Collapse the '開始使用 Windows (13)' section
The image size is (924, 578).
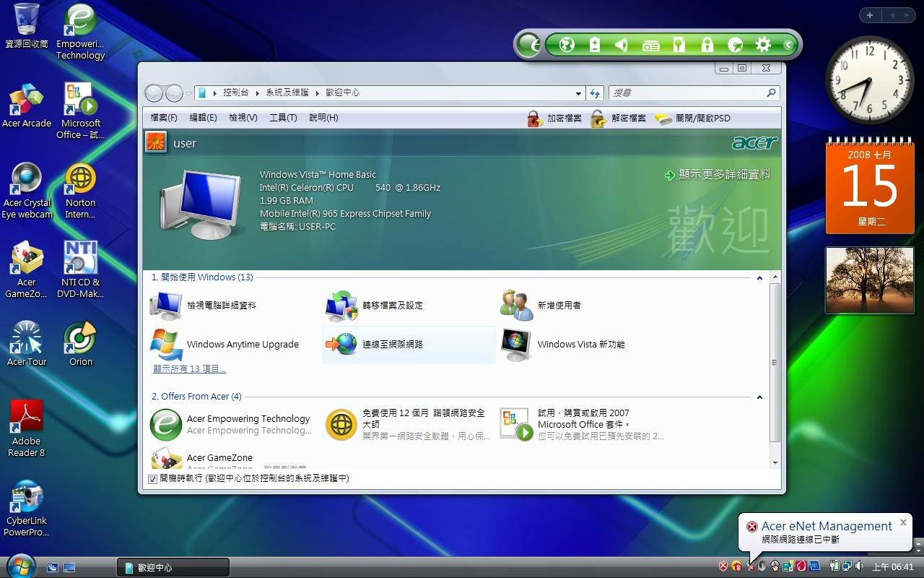(759, 277)
